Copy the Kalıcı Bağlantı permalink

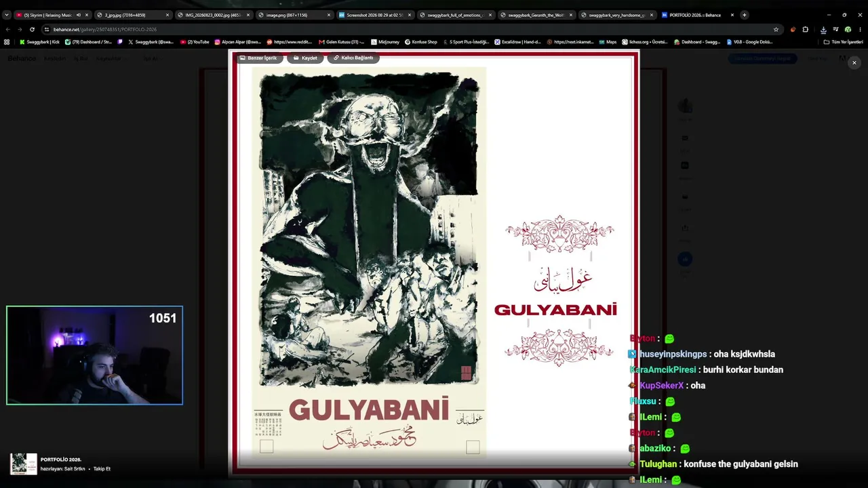(x=353, y=58)
